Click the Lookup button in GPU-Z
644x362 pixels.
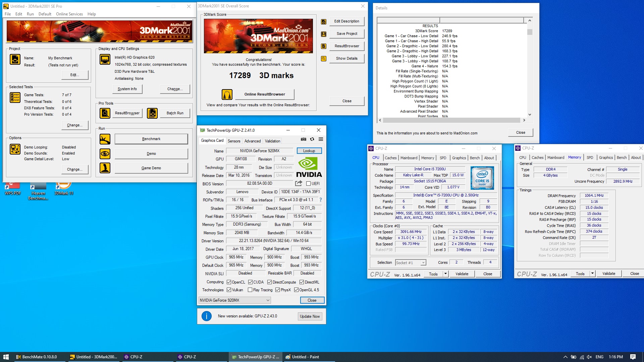pos(309,151)
